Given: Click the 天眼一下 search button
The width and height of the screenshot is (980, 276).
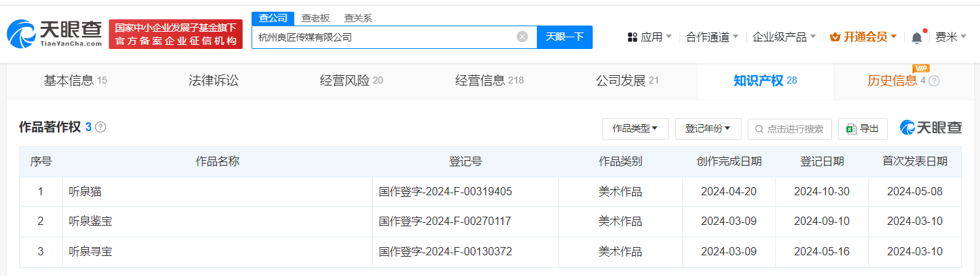Looking at the screenshot, I should pyautogui.click(x=564, y=37).
